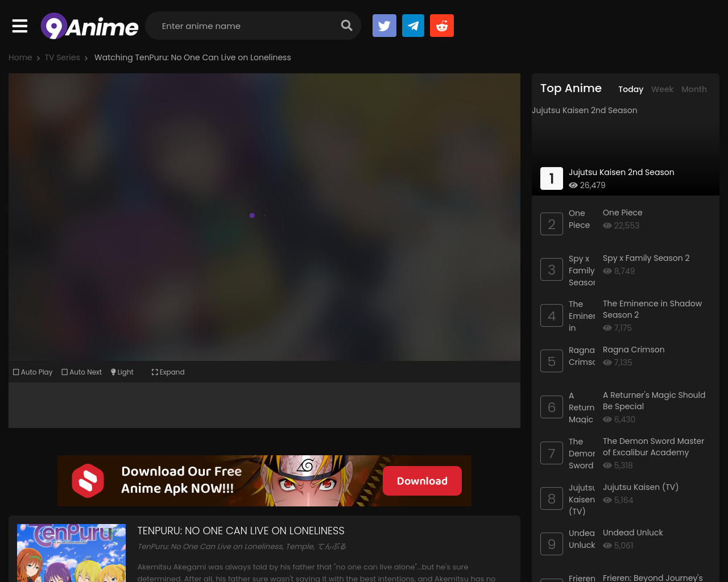Click rank number 9 badge
Screen dimensions: 728x582
point(552,544)
